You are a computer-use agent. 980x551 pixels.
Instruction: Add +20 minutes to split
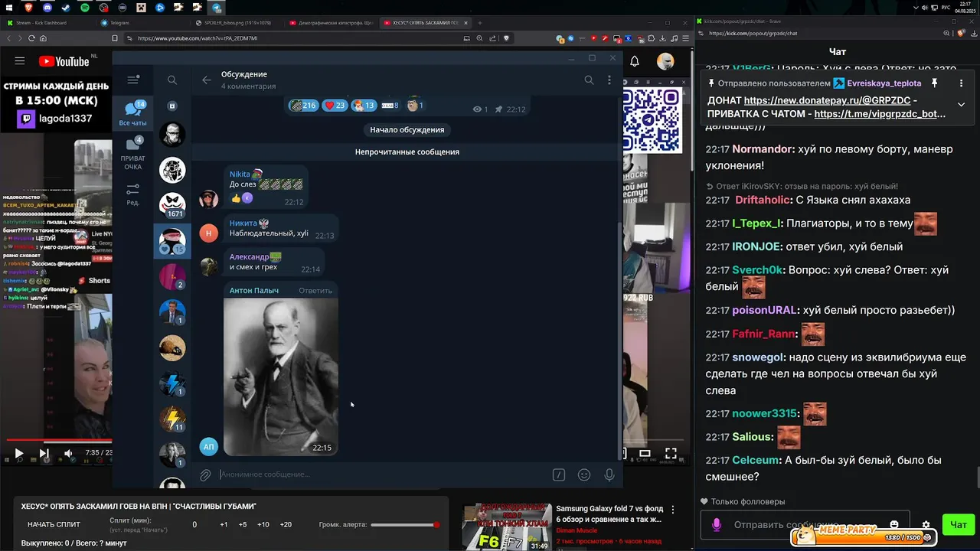click(286, 524)
